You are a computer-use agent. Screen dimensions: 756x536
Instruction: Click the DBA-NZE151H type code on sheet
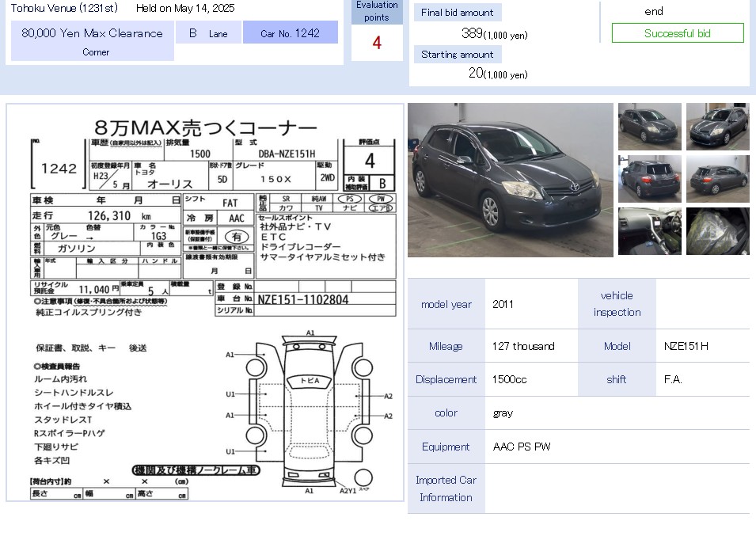point(287,154)
